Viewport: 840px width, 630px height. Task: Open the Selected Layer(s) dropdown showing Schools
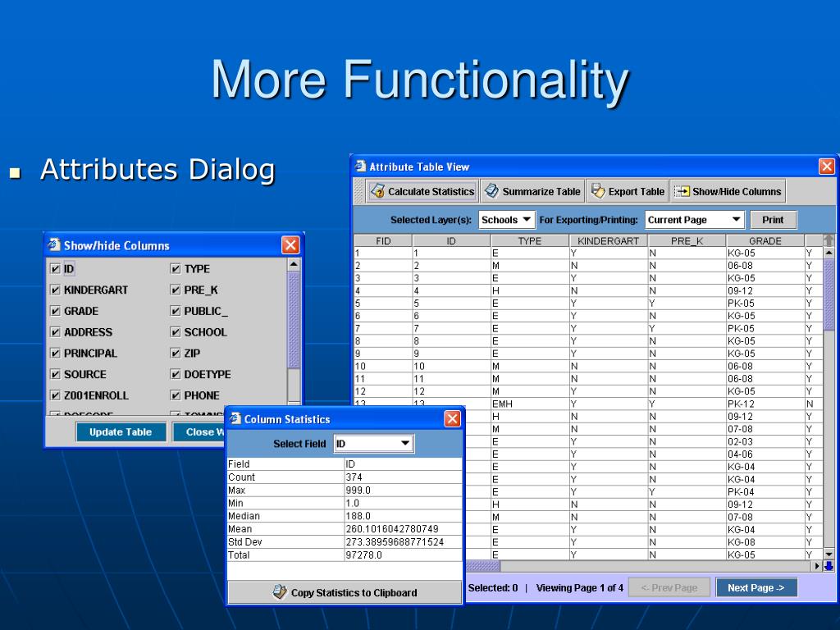click(506, 220)
